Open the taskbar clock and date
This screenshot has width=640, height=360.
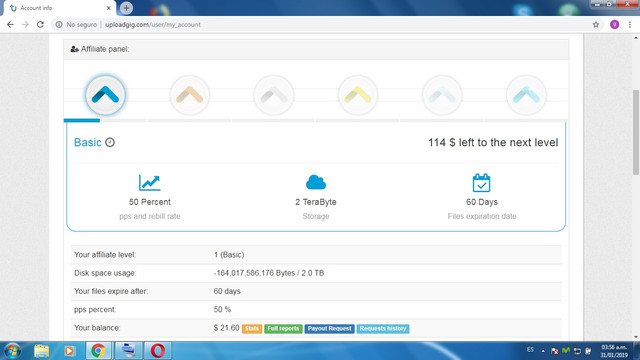click(614, 351)
